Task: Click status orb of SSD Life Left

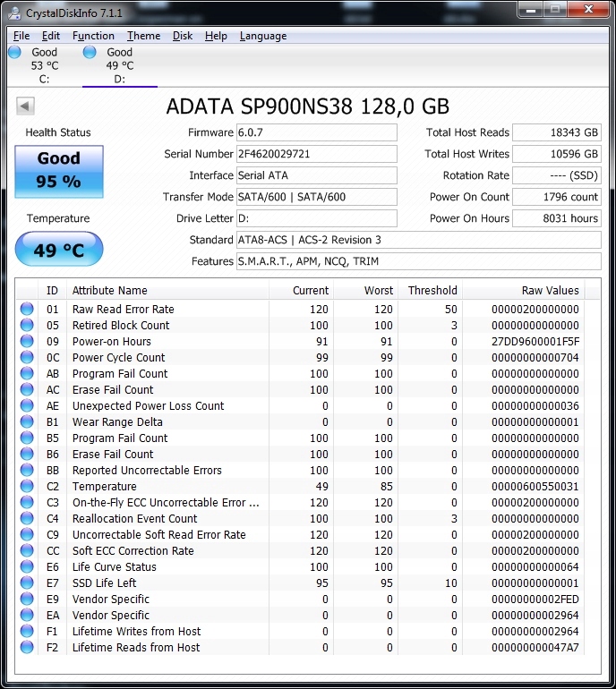Action: [x=27, y=583]
